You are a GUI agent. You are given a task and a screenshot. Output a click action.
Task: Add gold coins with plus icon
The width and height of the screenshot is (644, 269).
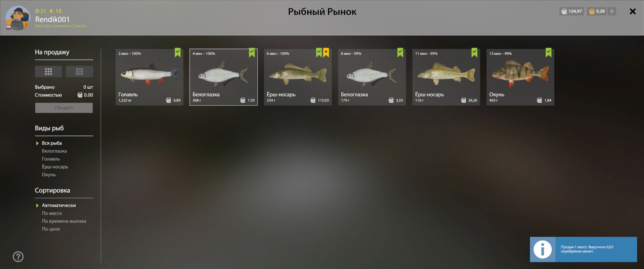(612, 11)
